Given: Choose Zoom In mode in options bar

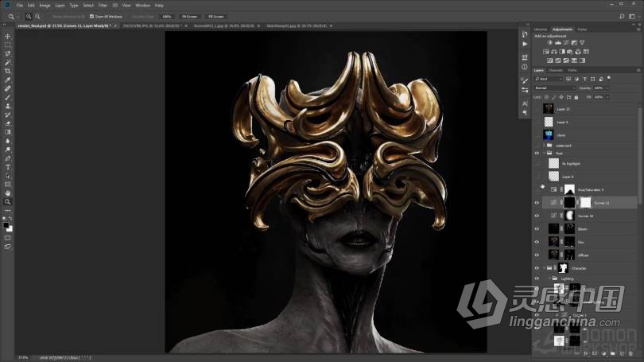Looking at the screenshot, I should [x=29, y=17].
